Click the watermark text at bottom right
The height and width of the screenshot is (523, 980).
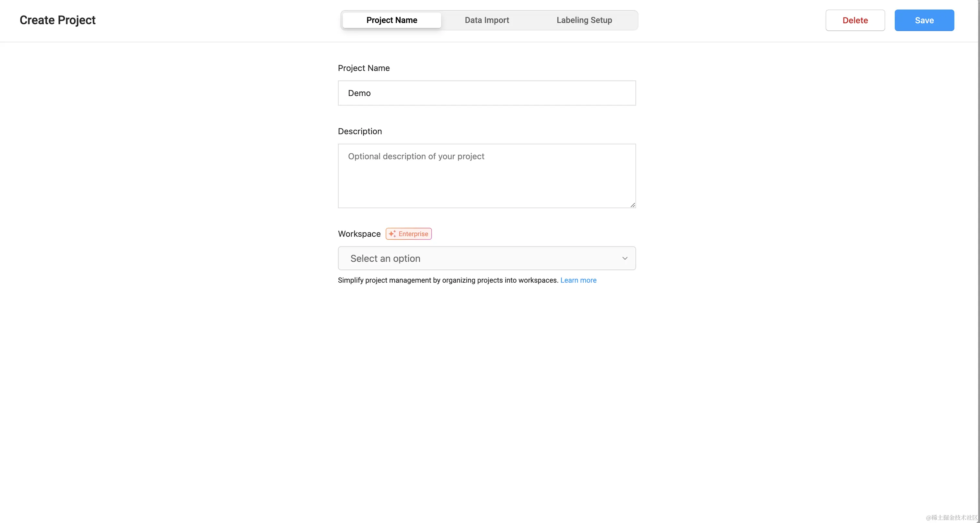click(x=951, y=517)
